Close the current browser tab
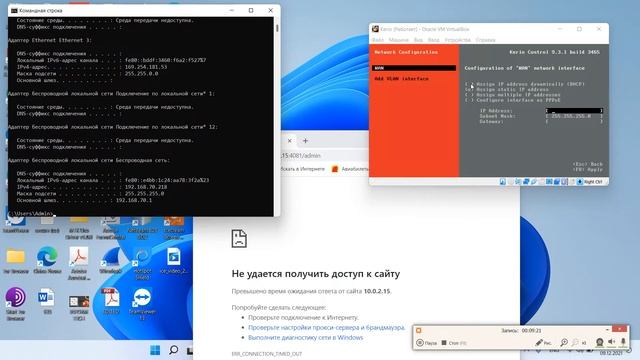Viewport: 640px width, 360px height. pyautogui.click(x=289, y=141)
